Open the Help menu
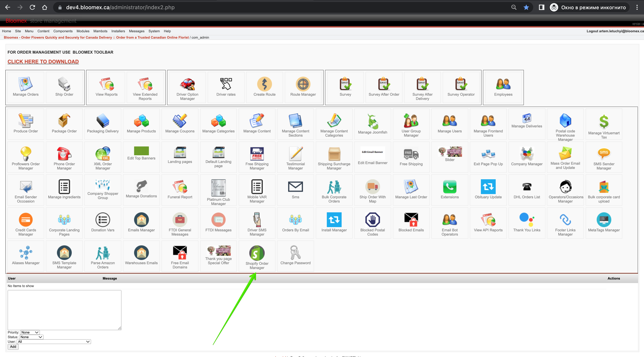 tap(167, 31)
